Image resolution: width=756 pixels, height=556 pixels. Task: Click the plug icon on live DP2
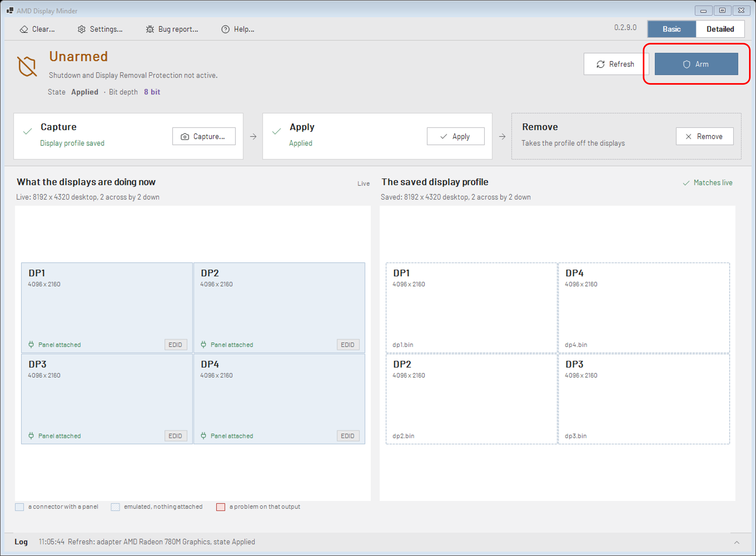pyautogui.click(x=203, y=345)
